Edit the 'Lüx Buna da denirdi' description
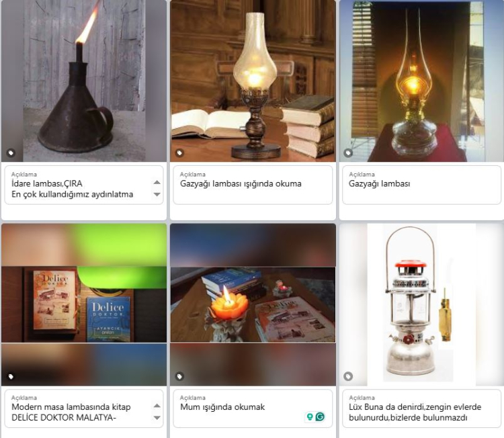 pyautogui.click(x=421, y=408)
